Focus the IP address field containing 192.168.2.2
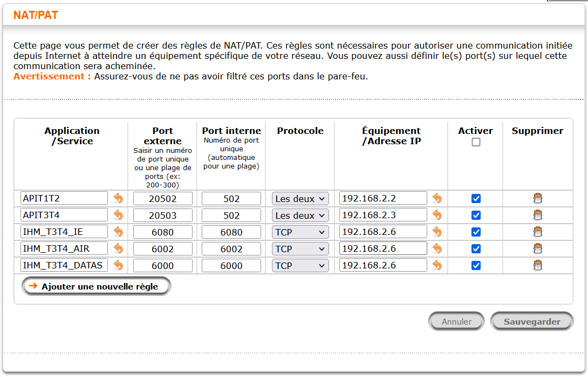This screenshot has width=588, height=377. click(383, 199)
